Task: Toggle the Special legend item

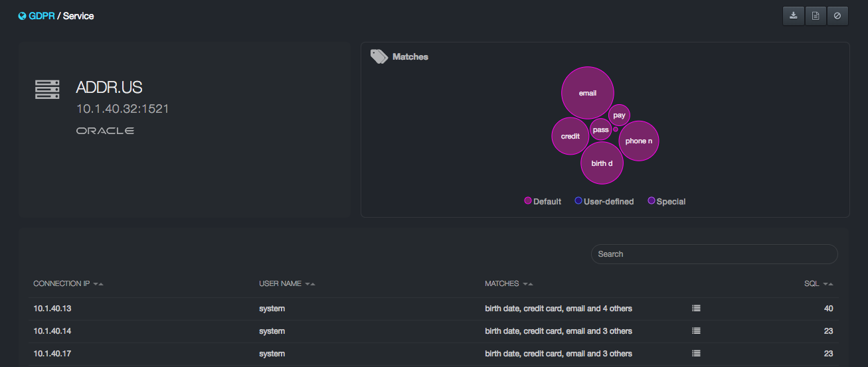Action: point(666,201)
